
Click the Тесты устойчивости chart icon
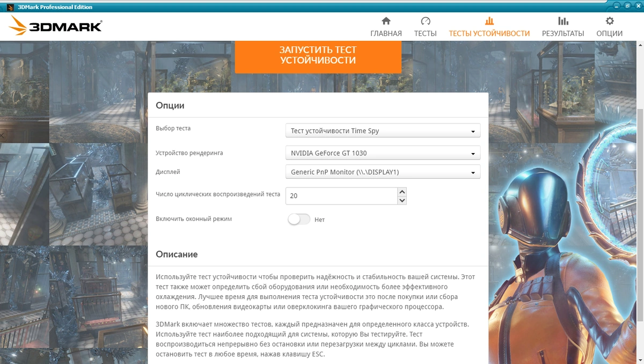(x=489, y=21)
